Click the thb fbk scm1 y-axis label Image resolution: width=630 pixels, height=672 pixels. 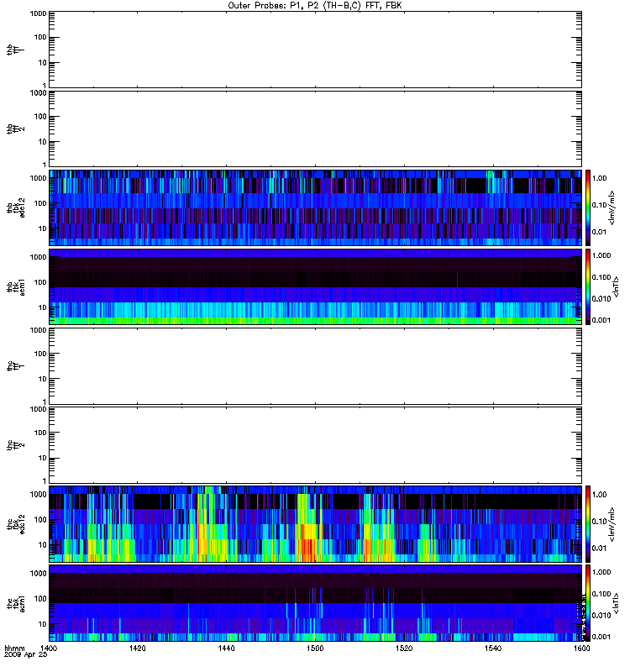16,286
